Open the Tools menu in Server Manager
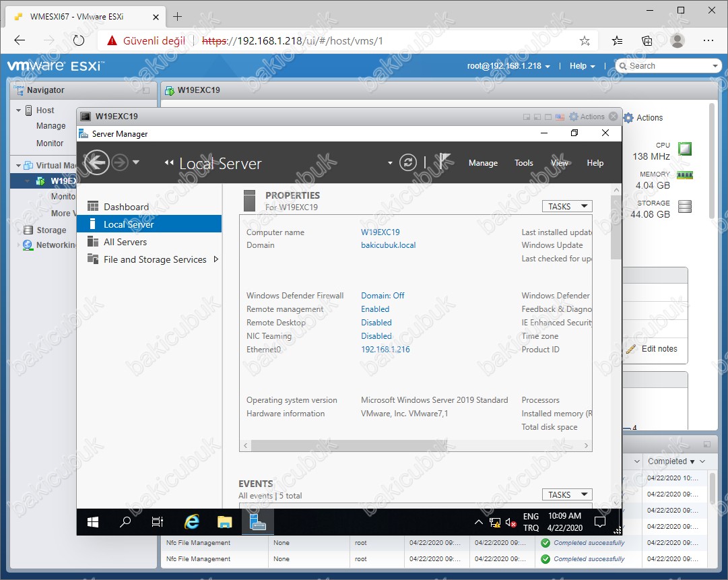This screenshot has height=580, width=728. click(x=524, y=163)
